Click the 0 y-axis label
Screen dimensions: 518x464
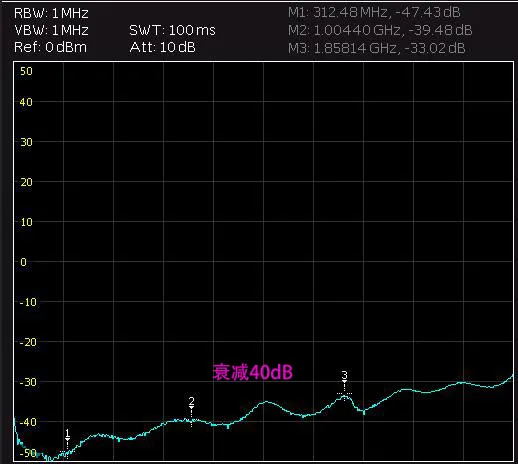[23, 262]
